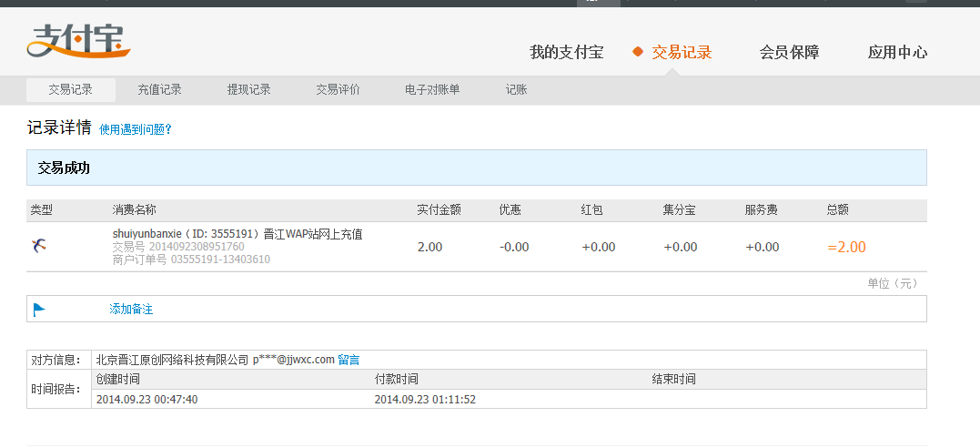Click the 服务费 column header
Viewport: 980px width, 448px height.
[762, 210]
